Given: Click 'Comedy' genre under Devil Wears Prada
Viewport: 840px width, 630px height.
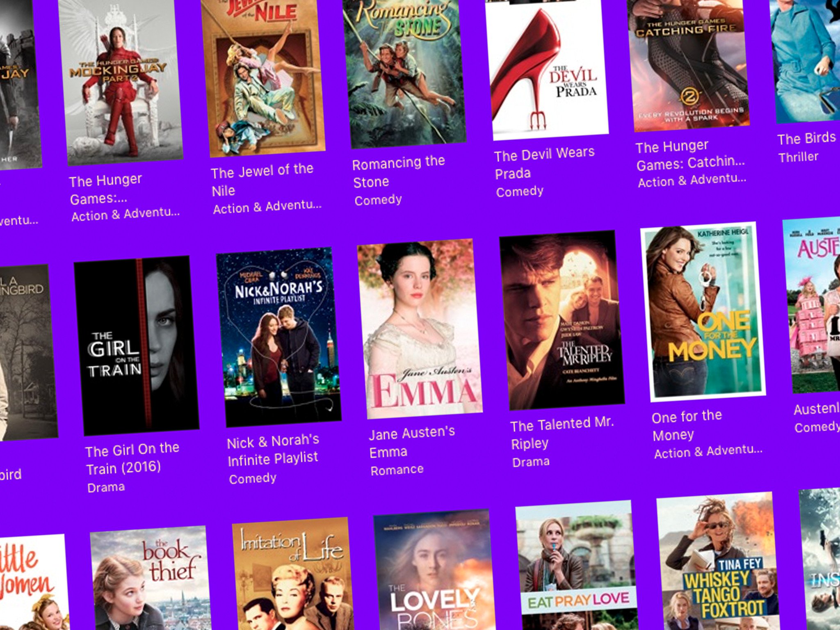Looking at the screenshot, I should (x=520, y=192).
